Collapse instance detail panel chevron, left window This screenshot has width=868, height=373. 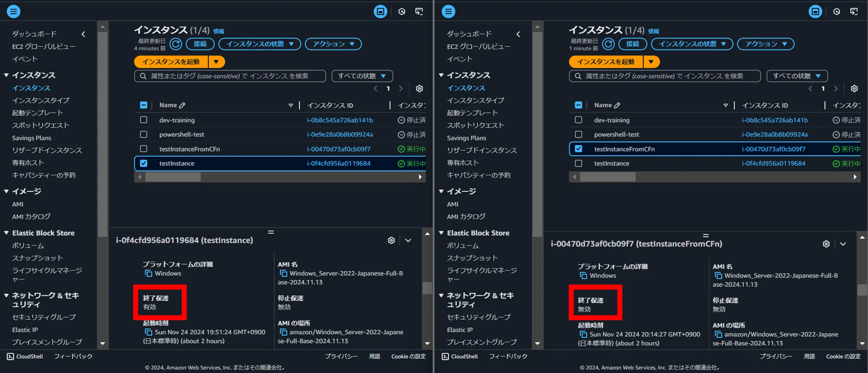coord(408,240)
